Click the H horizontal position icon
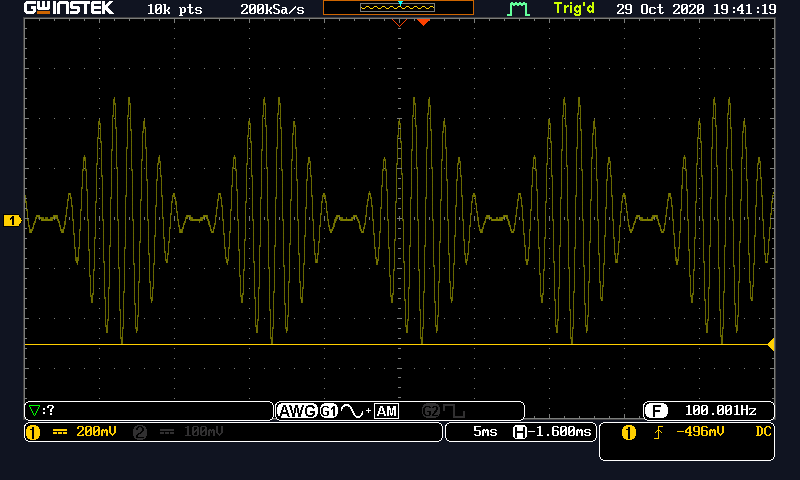This screenshot has height=480, width=800. click(520, 433)
